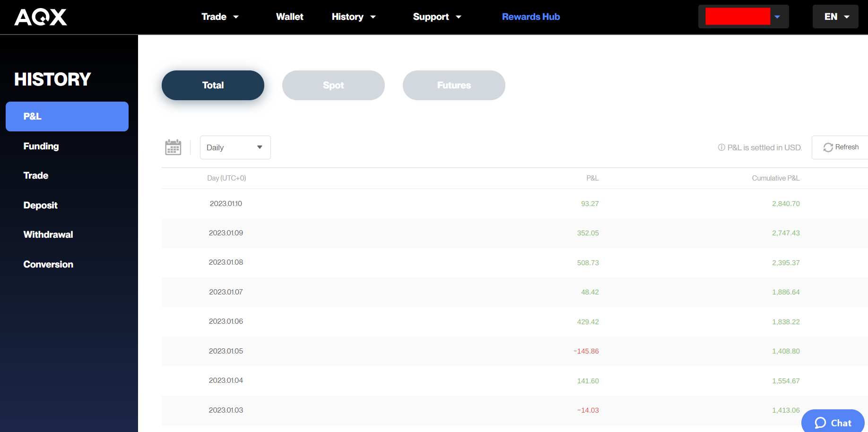
Task: Select the Total view toggle
Action: click(x=213, y=85)
